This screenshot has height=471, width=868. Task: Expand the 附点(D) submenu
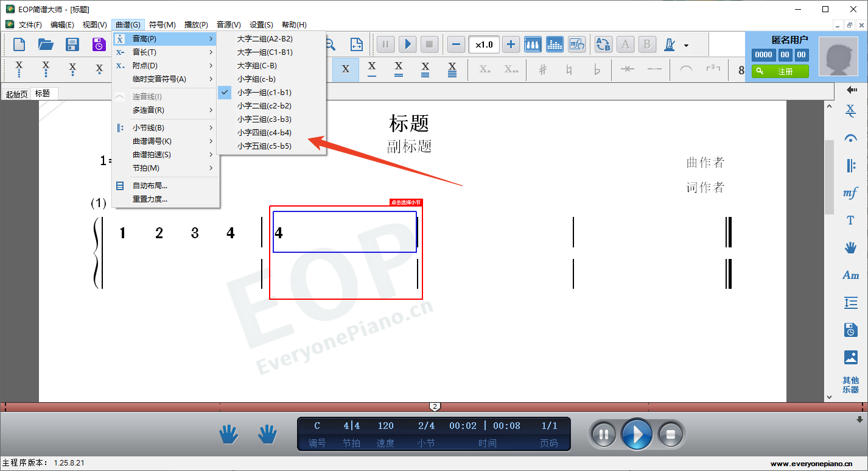pos(166,66)
